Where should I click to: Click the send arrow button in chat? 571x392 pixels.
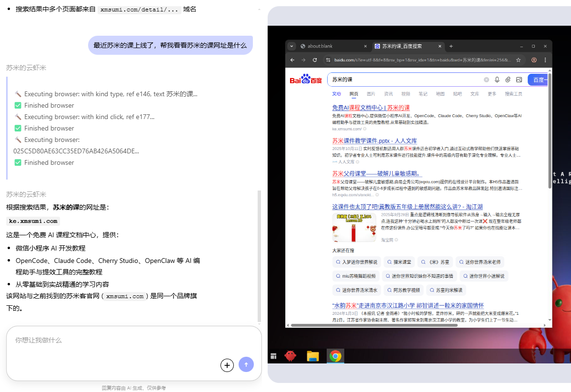pos(246,365)
